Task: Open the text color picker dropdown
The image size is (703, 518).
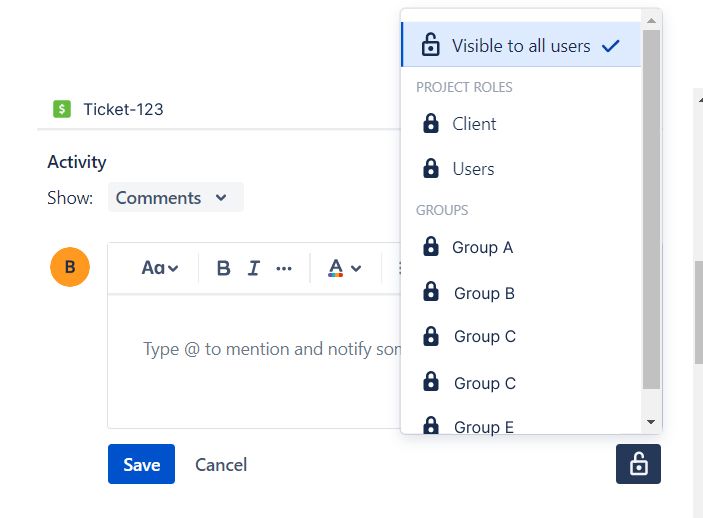Action: pos(344,268)
